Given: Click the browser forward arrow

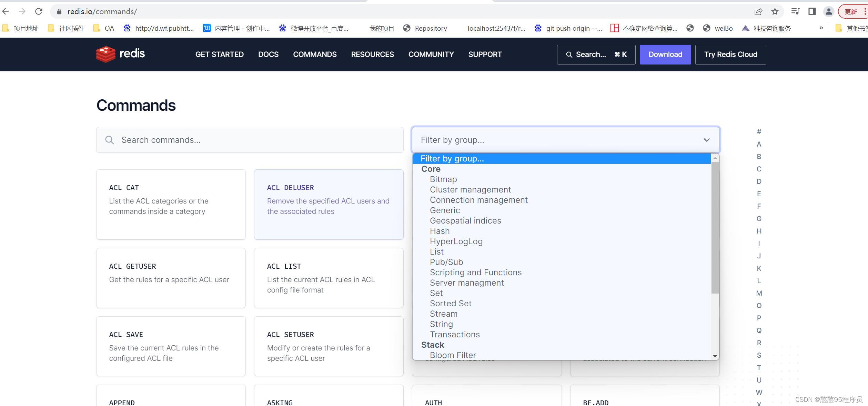Looking at the screenshot, I should (x=22, y=11).
